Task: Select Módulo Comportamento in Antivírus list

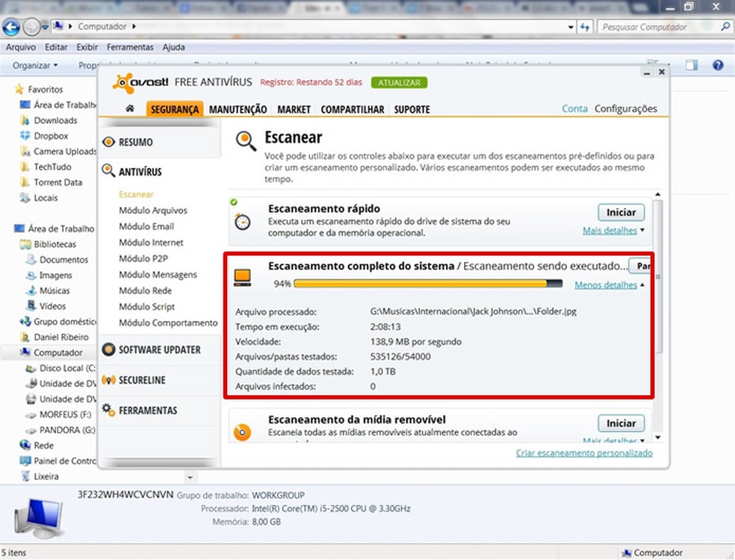Action: 168,323
